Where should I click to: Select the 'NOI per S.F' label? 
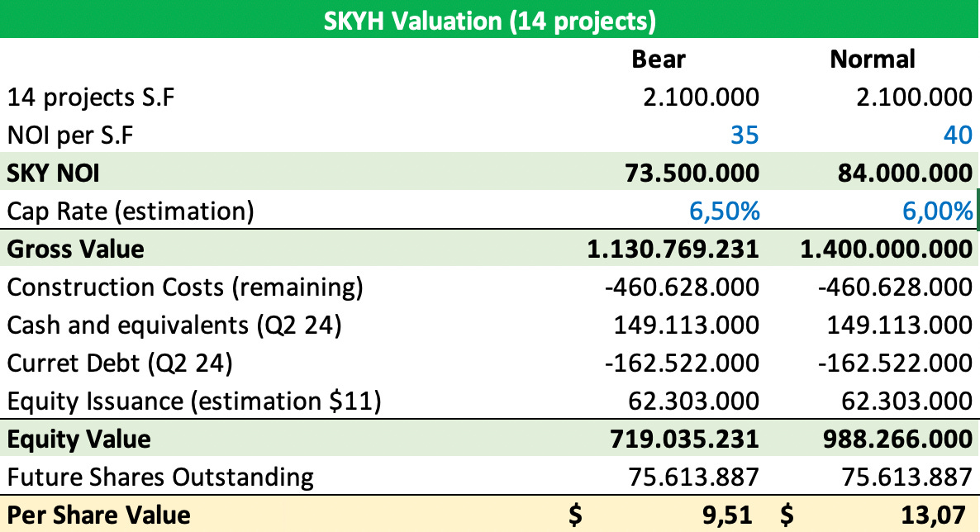click(70, 135)
